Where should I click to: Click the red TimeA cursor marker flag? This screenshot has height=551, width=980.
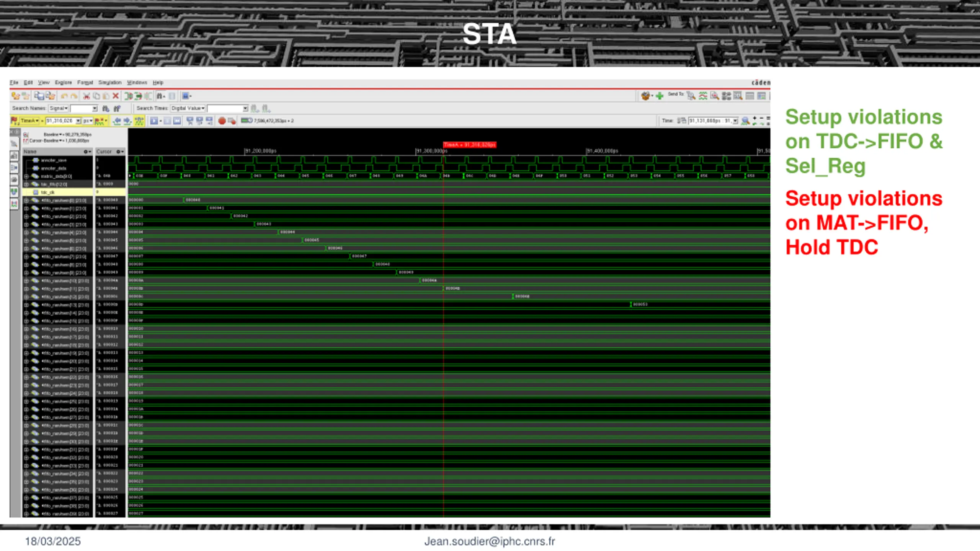point(470,145)
